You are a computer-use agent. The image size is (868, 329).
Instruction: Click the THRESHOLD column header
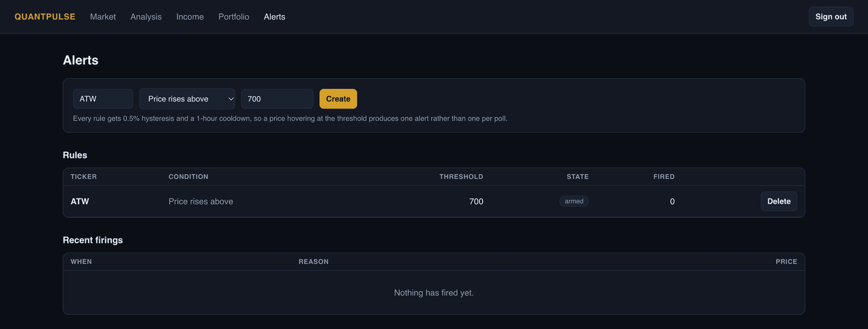click(x=461, y=177)
